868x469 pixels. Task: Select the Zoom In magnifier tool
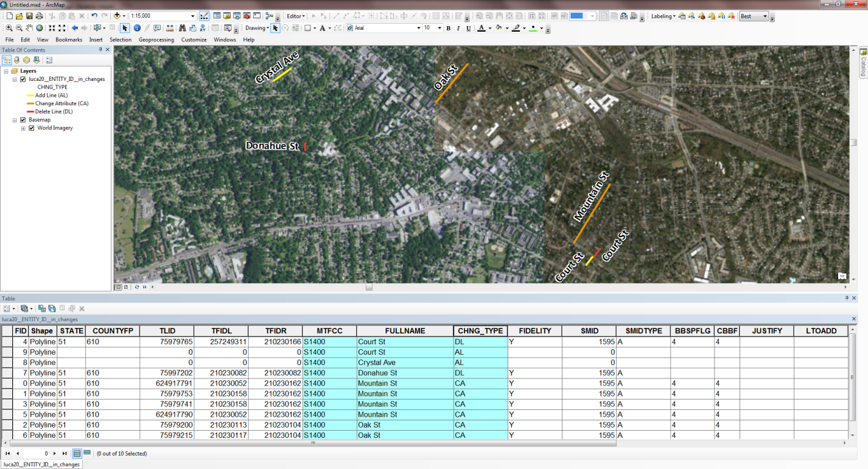9,28
